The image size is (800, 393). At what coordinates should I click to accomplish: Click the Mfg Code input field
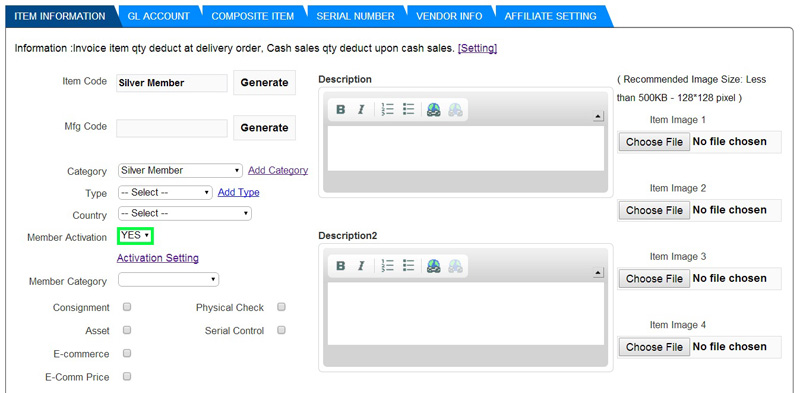172,128
